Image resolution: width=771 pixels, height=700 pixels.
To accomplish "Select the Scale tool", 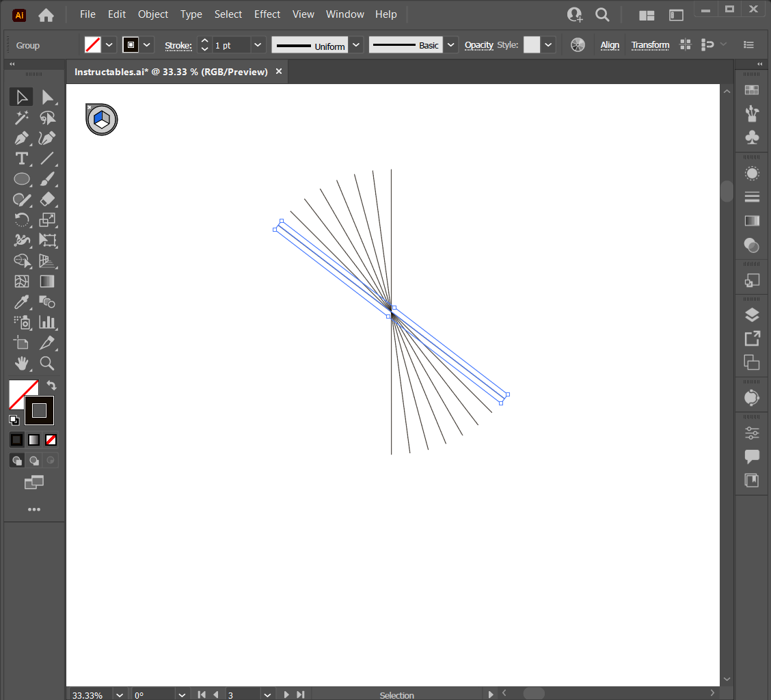I will (x=47, y=220).
